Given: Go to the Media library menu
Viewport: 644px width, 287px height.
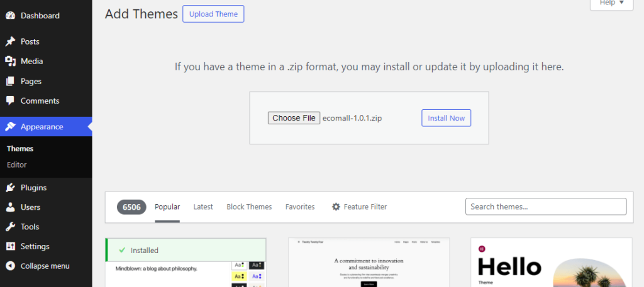Looking at the screenshot, I should coord(46,61).
